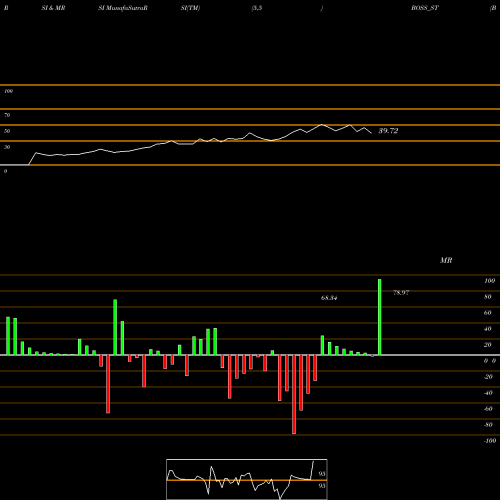Click the -60 label on MR axis

tap(488, 409)
